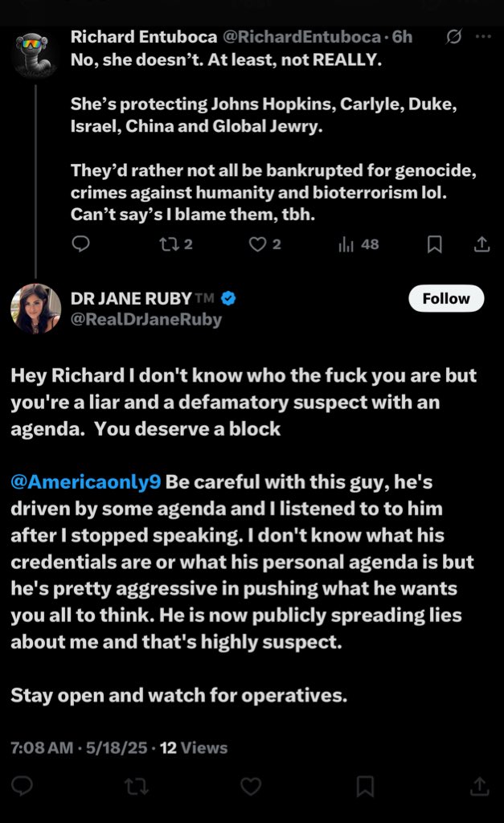Open more options menu on Richard's post
Viewport: 504px width, 823px height.
pyautogui.click(x=482, y=37)
